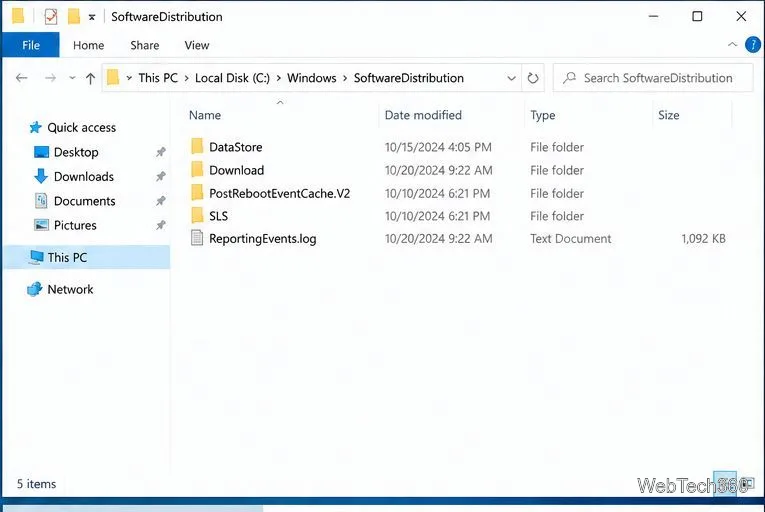This screenshot has height=512, width=765.
Task: Select the ReportingEvents.log file icon
Action: point(197,238)
